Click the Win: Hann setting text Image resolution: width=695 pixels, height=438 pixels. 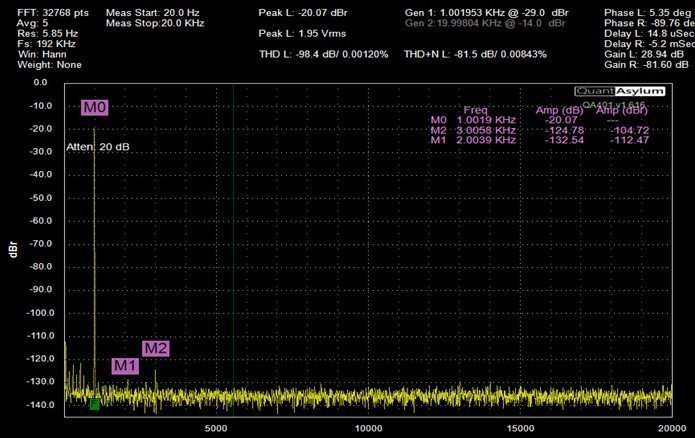tap(42, 55)
